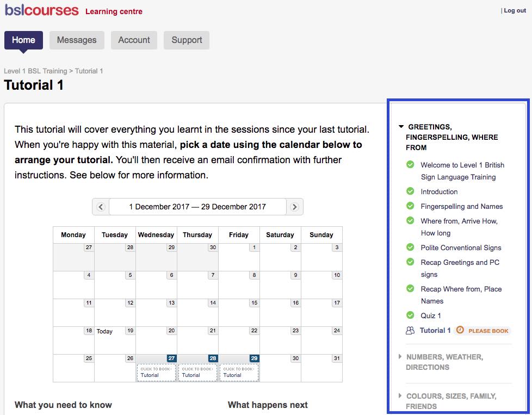
Task: Book the tutorial on Wednesday 27
Action: [x=156, y=373]
